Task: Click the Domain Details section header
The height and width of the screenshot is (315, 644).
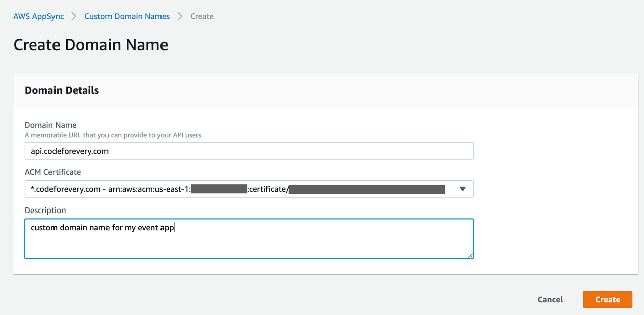Action: point(62,90)
